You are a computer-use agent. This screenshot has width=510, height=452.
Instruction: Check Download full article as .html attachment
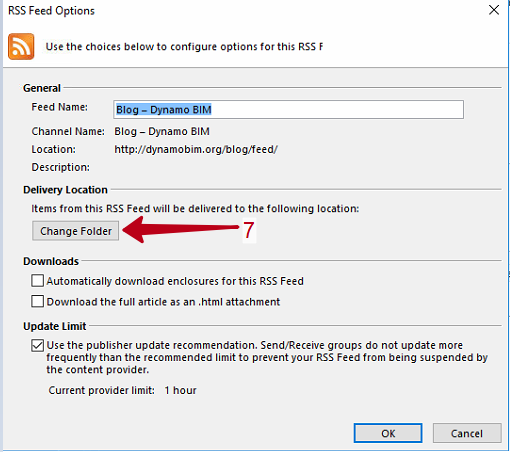[37, 301]
